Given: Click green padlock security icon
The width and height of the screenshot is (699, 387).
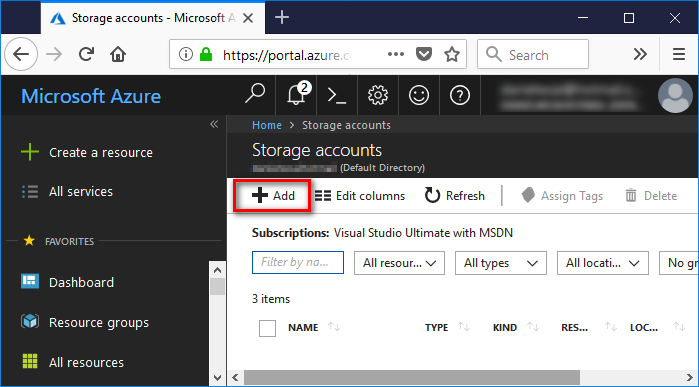Looking at the screenshot, I should tap(206, 54).
